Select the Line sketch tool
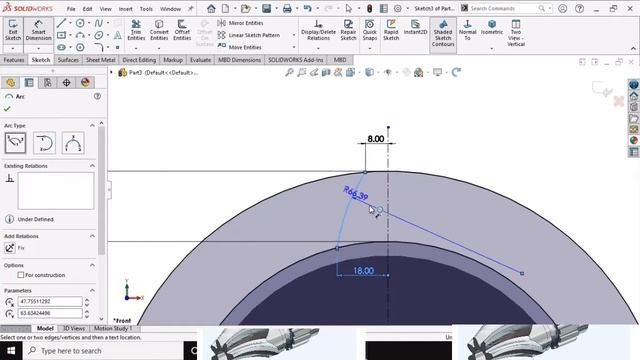Screen dimensions: 640x360 point(61,23)
